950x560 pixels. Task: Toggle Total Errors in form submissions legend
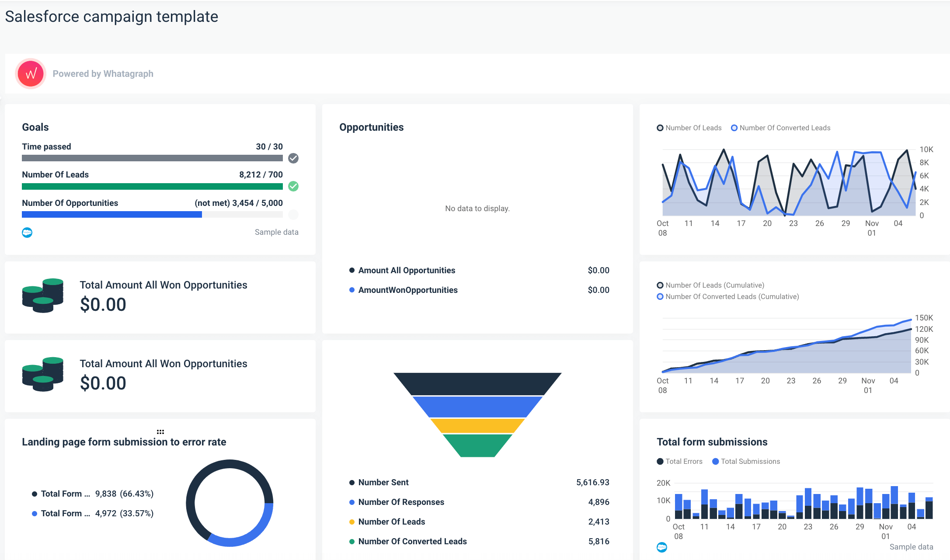tap(660, 461)
